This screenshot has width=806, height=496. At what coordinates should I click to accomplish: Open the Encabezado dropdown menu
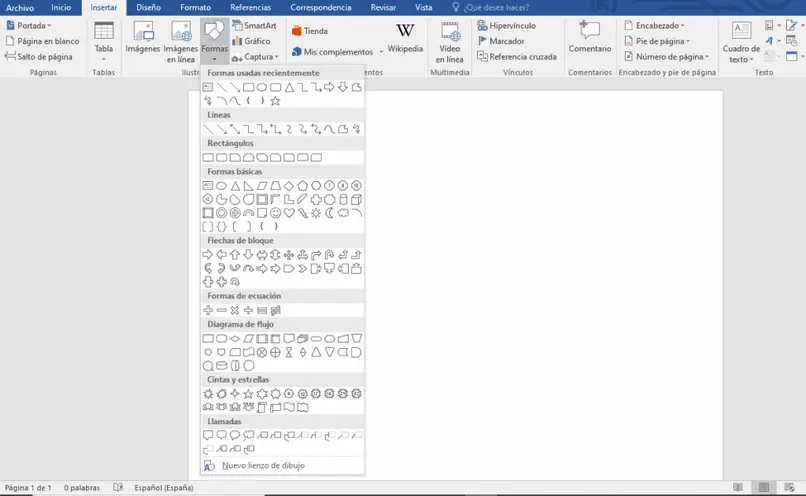(x=654, y=25)
